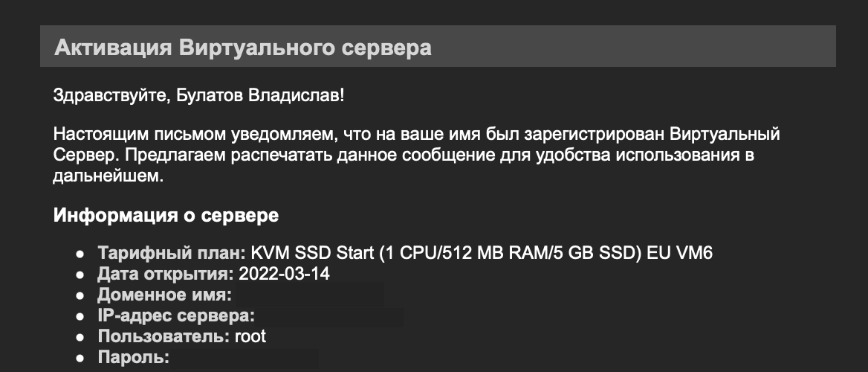Click the word 'дальнейшем' ending the paragraph
The image size is (868, 372).
pyautogui.click(x=108, y=176)
